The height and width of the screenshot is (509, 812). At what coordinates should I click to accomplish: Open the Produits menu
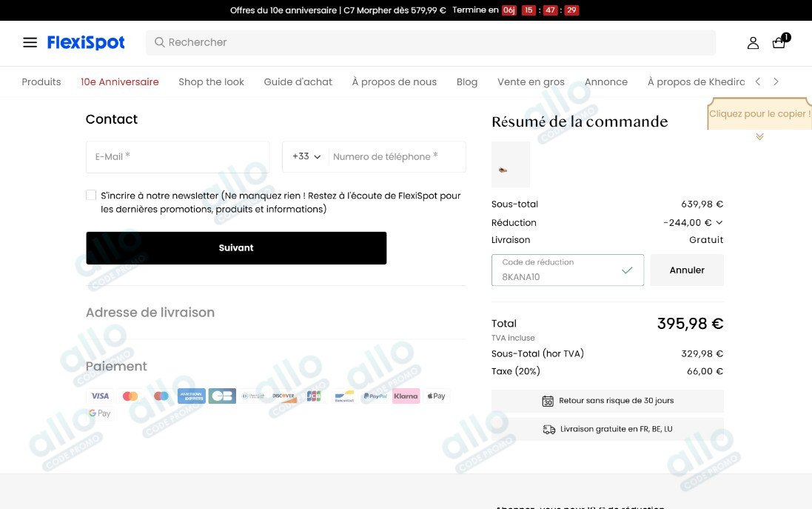(41, 82)
